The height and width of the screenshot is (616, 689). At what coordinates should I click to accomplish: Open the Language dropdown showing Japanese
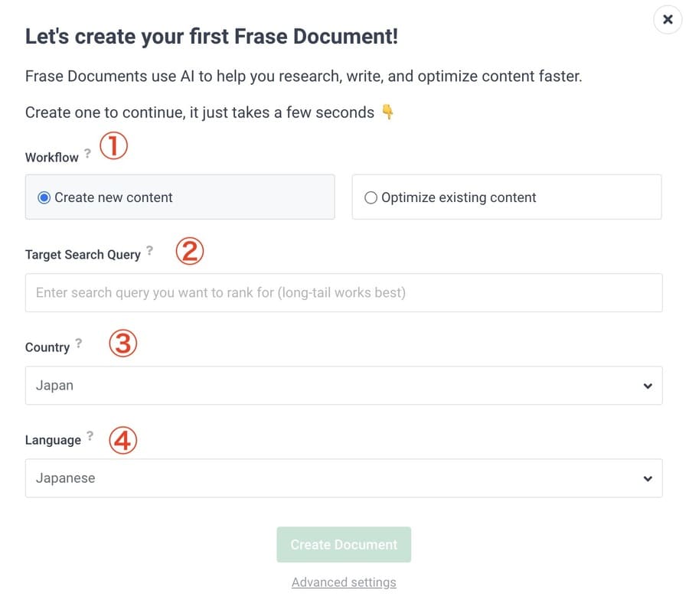pyautogui.click(x=344, y=478)
